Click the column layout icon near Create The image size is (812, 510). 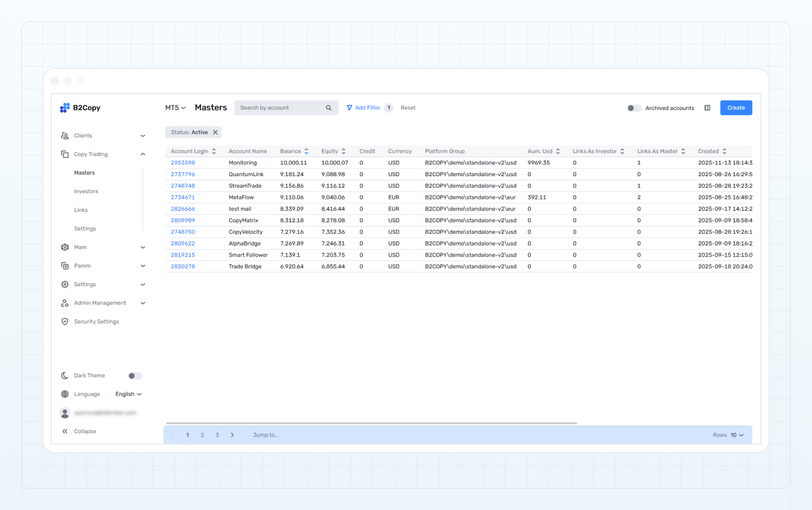tap(707, 107)
